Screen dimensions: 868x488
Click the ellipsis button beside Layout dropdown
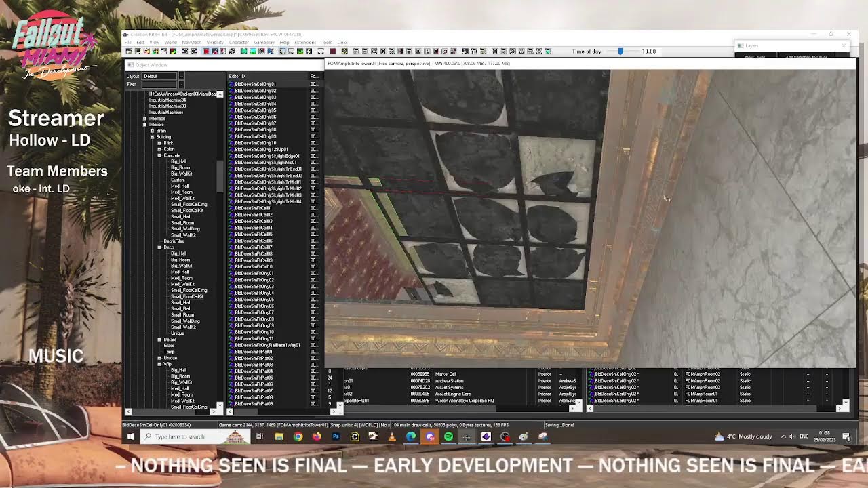[181, 76]
